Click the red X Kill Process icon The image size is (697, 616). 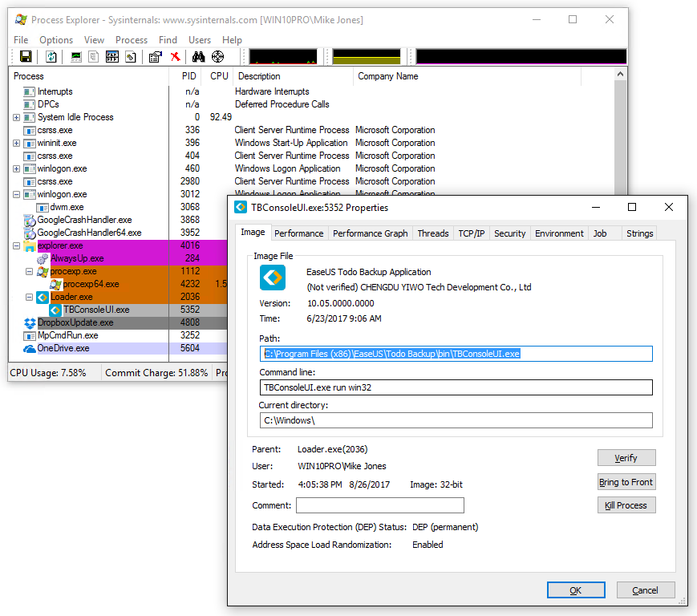(x=175, y=57)
